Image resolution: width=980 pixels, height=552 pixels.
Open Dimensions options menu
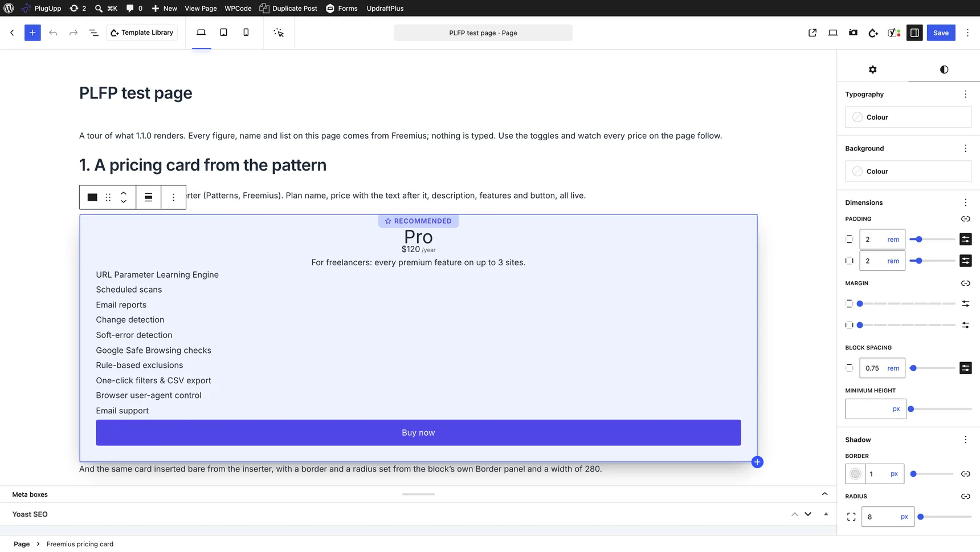pos(965,202)
